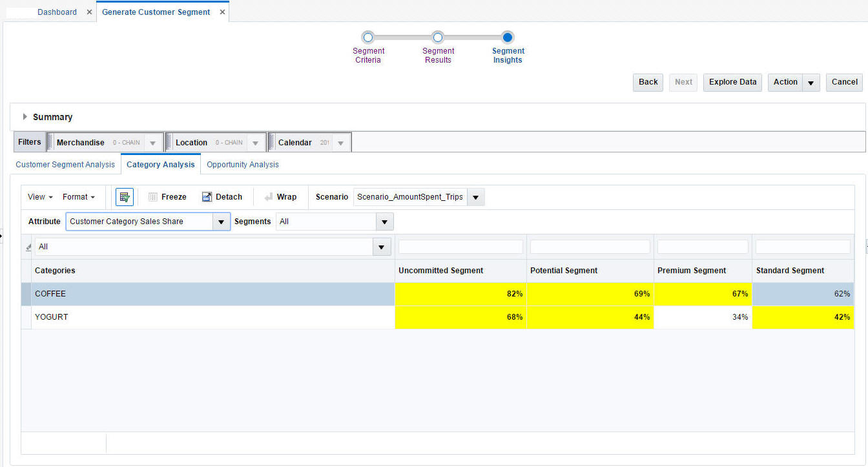This screenshot has height=467, width=868.
Task: Close the Generate Customer Segment tab
Action: (222, 12)
